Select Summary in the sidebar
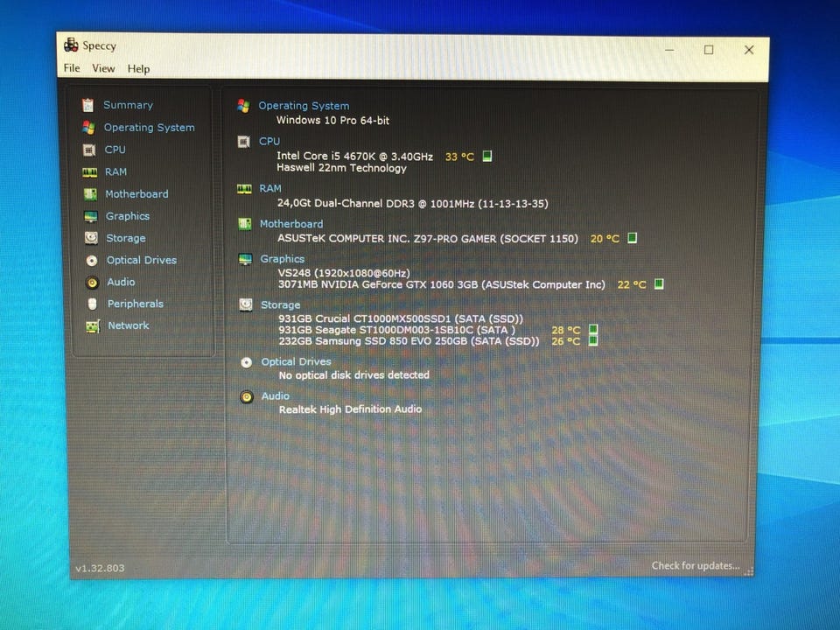The image size is (840, 630). point(128,105)
